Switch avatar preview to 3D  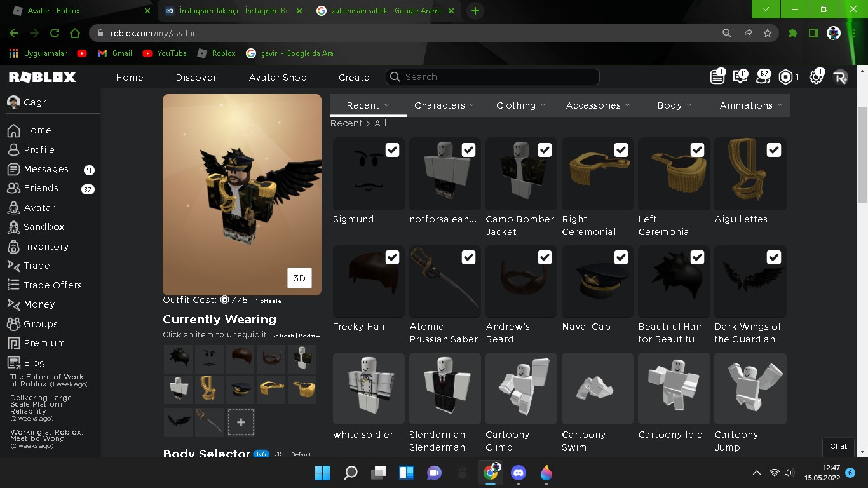299,278
